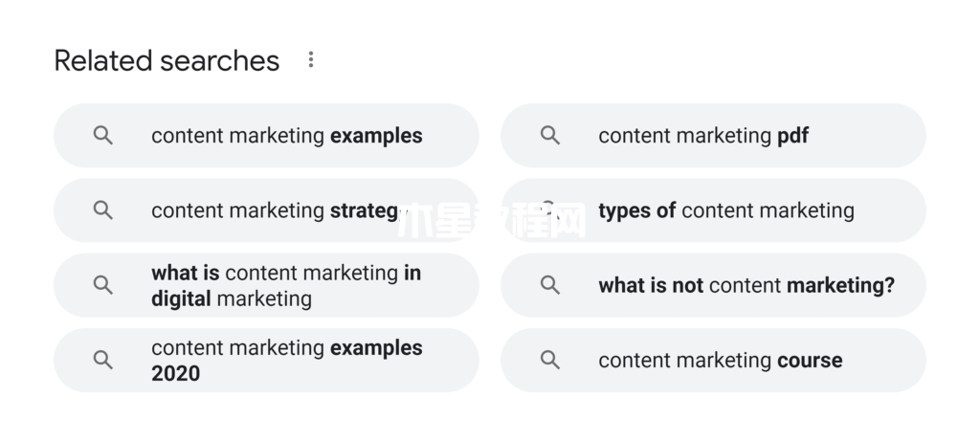Open the content marketing course search
The height and width of the screenshot is (441, 980).
713,361
